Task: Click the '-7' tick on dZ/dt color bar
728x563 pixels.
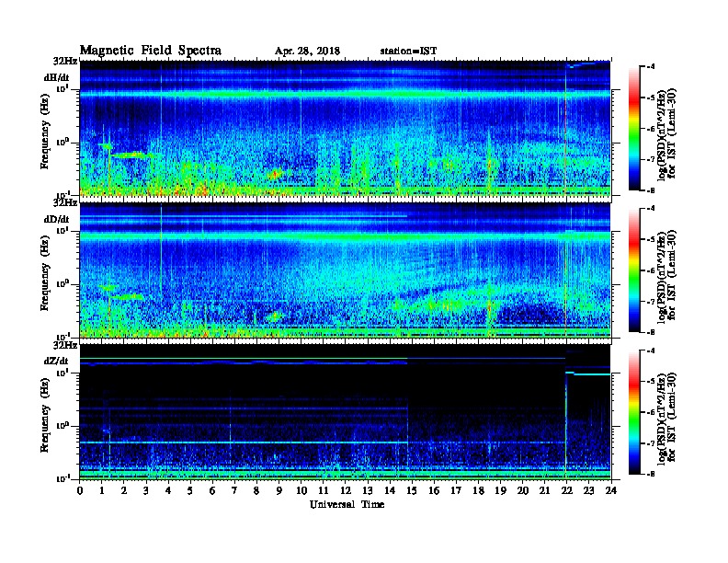Action: click(x=650, y=443)
